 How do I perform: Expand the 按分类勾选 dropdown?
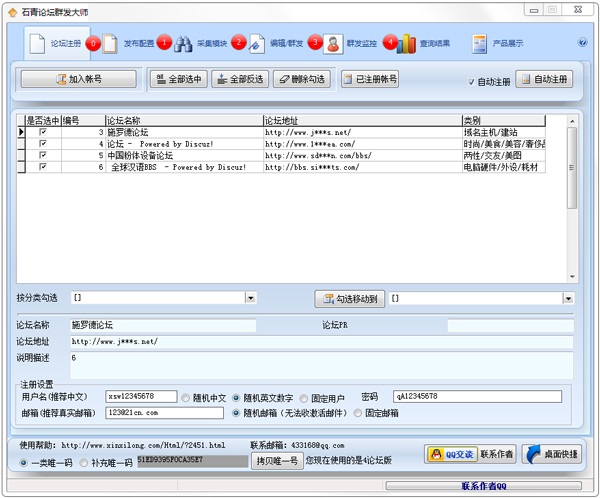point(251,298)
